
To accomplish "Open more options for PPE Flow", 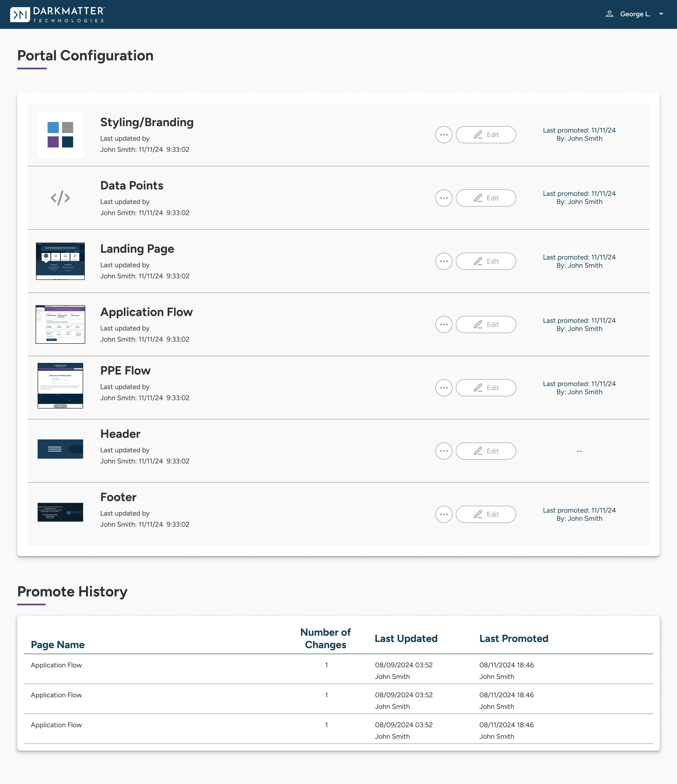I will [x=444, y=388].
